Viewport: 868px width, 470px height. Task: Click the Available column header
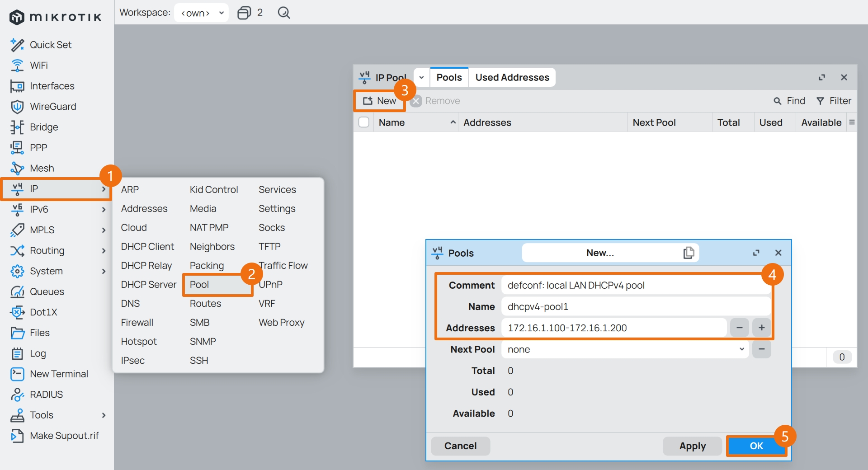821,122
